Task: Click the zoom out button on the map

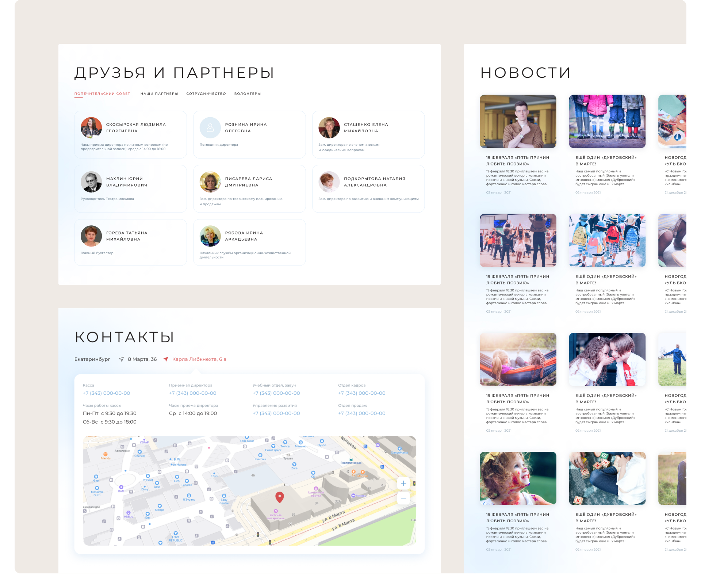Action: pyautogui.click(x=403, y=498)
